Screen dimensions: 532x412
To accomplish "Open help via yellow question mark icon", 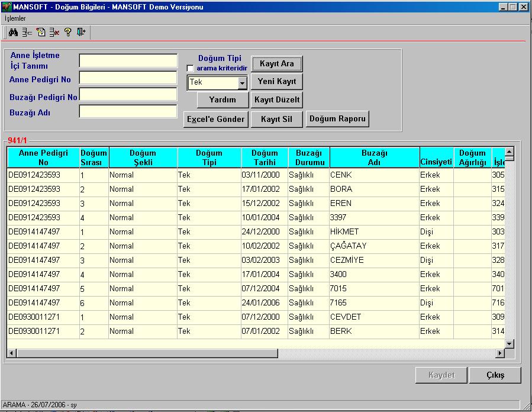I will click(x=68, y=32).
